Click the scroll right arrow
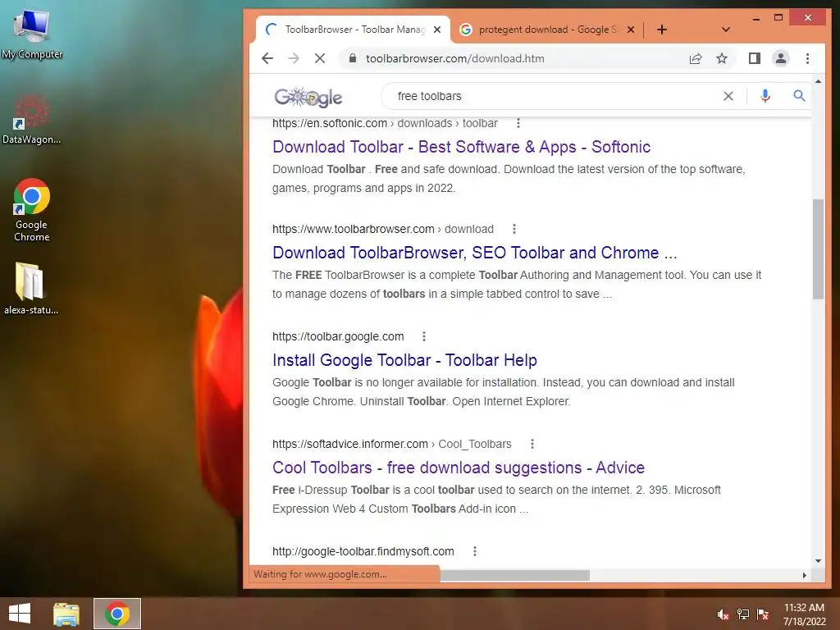Screen dimensions: 840x630 (804, 575)
